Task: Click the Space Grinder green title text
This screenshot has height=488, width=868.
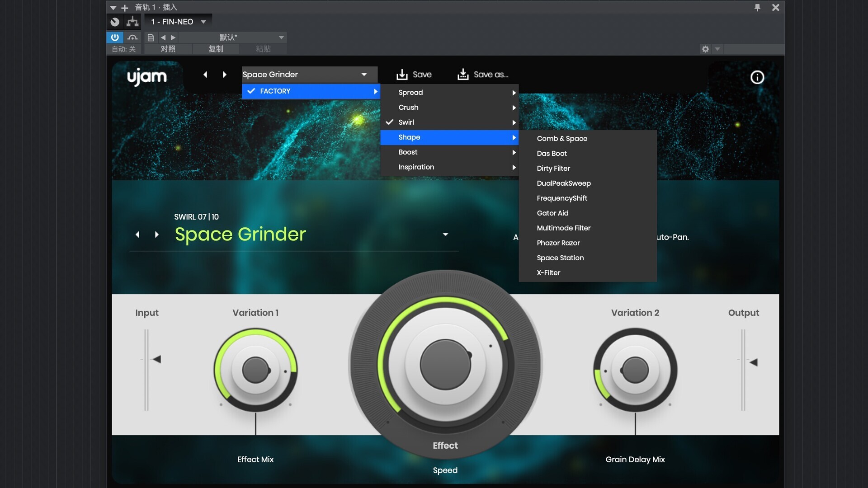Action: pyautogui.click(x=241, y=235)
